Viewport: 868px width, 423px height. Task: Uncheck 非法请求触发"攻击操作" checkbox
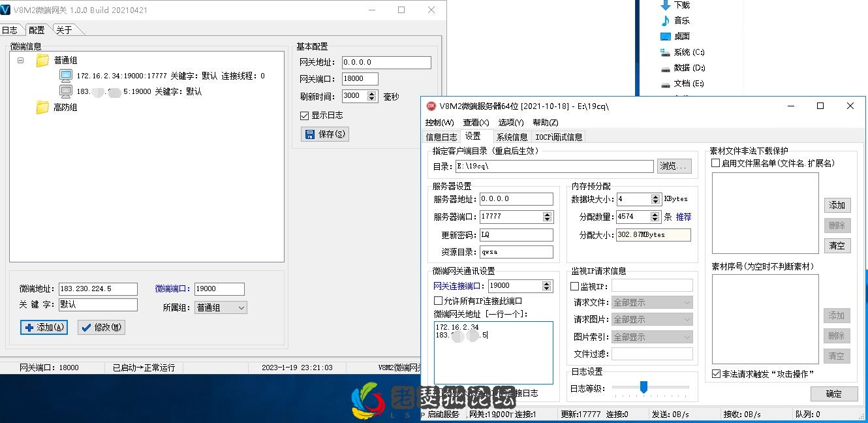717,374
